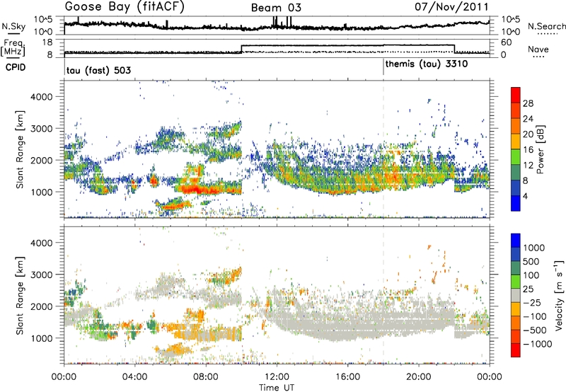Click the "12" Power colorbar tick label
Screen dimensions: 566x392
point(528,166)
